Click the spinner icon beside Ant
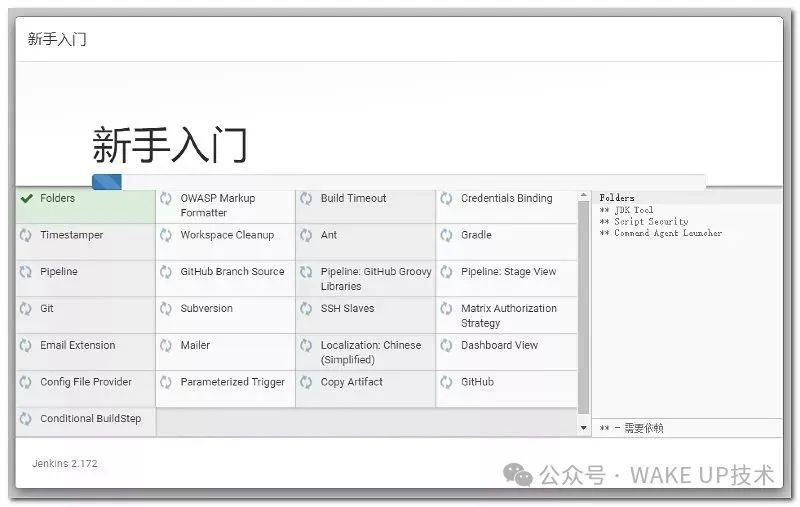 (306, 235)
